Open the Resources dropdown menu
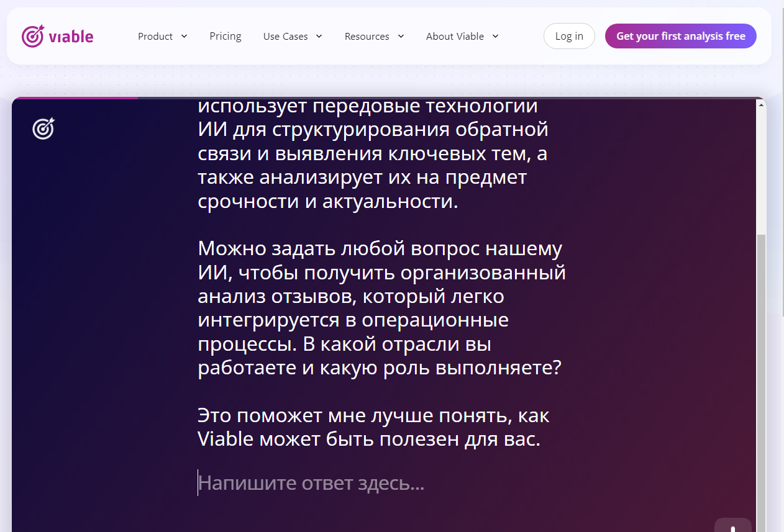Image resolution: width=784 pixels, height=532 pixels. pyautogui.click(x=375, y=36)
